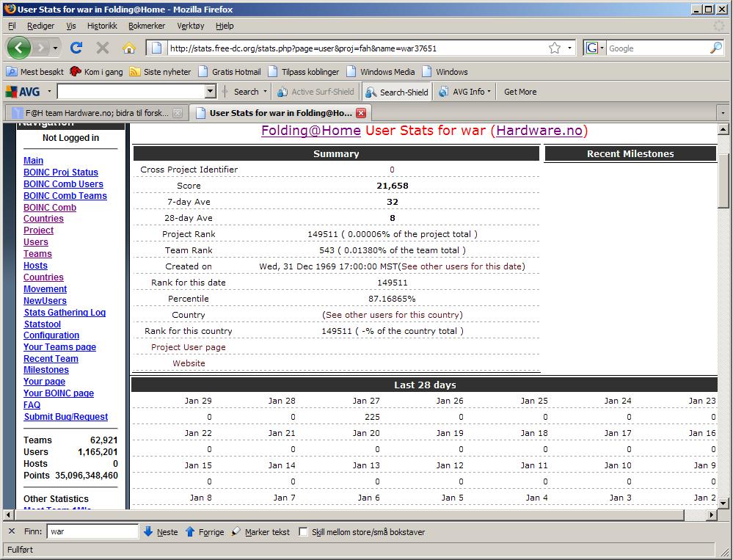Go back with the green back arrow
733x560 pixels.
tap(19, 48)
